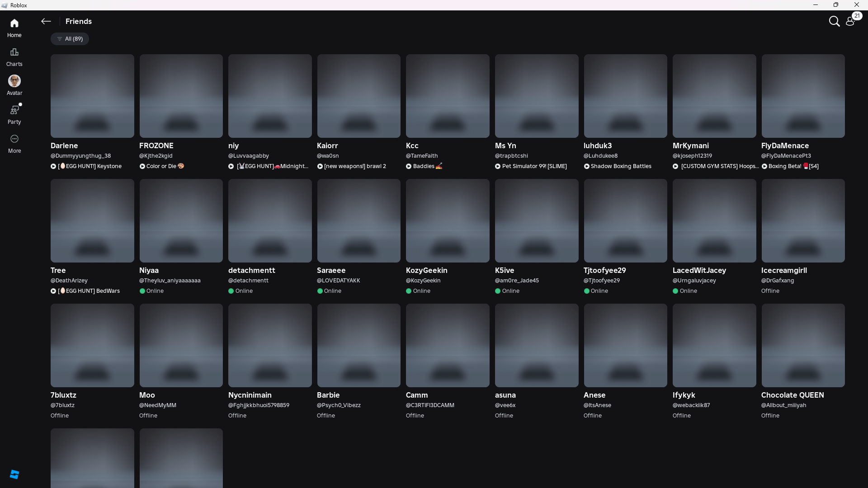
Task: Join FROZONE's Color or Die game
Action: pyautogui.click(x=161, y=166)
